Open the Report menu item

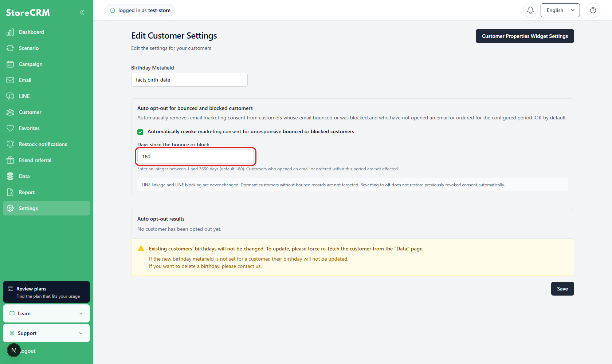click(47, 192)
